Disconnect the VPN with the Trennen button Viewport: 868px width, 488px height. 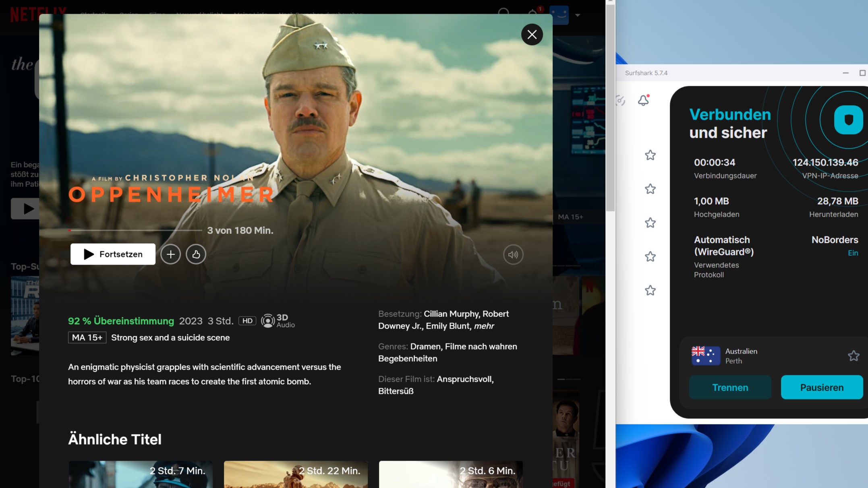(730, 387)
